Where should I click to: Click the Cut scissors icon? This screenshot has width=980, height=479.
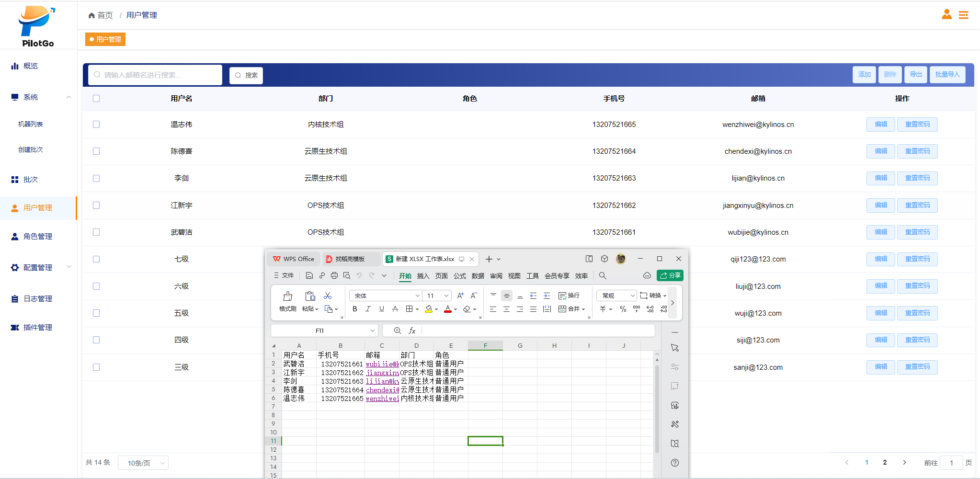328,296
